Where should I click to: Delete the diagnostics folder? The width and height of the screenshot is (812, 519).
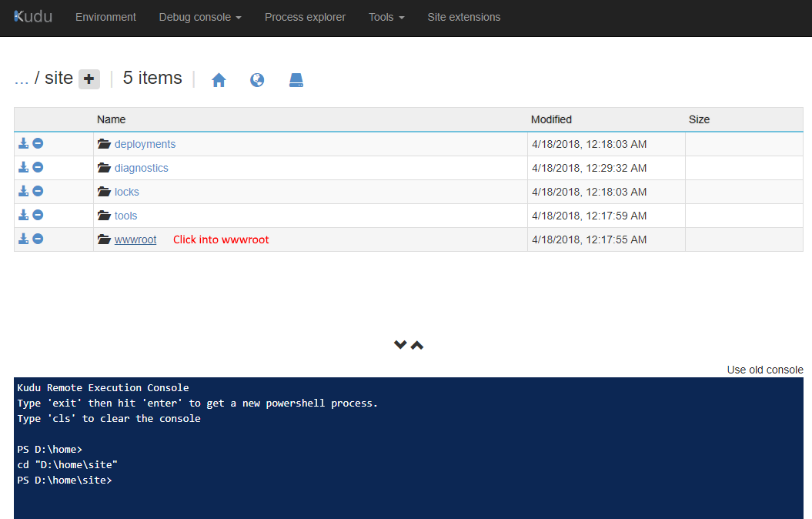click(38, 168)
